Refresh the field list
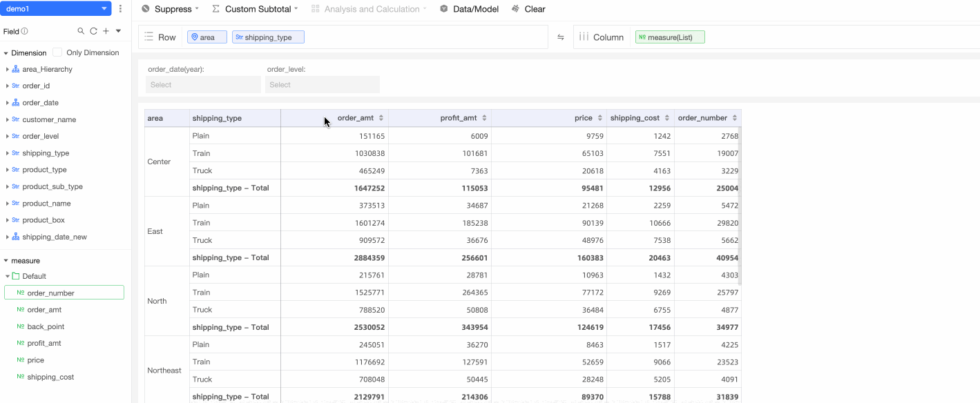This screenshot has width=980, height=403. (93, 31)
